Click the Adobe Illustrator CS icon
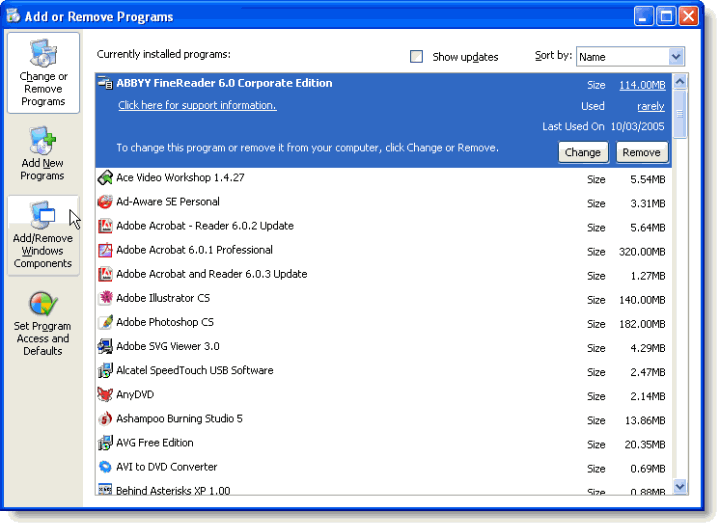This screenshot has width=720, height=526. coord(105,298)
